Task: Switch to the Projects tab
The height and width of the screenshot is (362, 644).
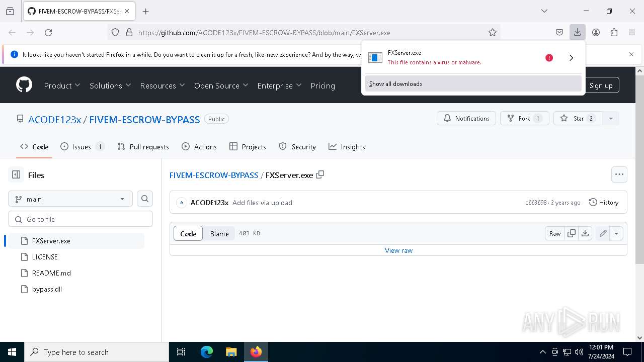Action: (248, 147)
